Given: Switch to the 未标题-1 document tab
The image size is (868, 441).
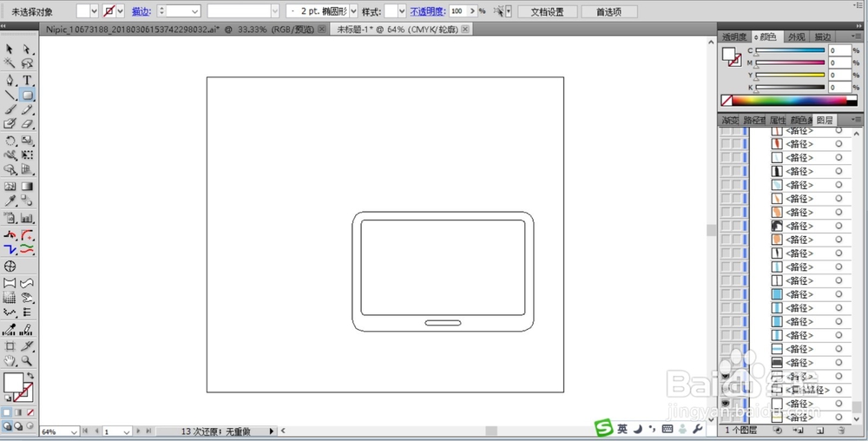Looking at the screenshot, I should pyautogui.click(x=403, y=30).
